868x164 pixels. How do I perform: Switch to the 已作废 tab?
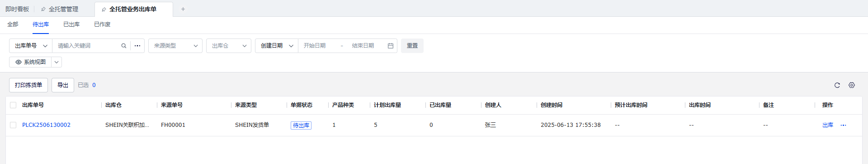pyautogui.click(x=102, y=24)
